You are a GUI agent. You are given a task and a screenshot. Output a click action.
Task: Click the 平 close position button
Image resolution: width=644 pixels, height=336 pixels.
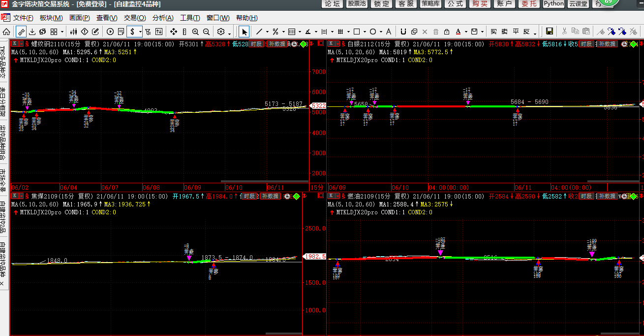pos(516,32)
